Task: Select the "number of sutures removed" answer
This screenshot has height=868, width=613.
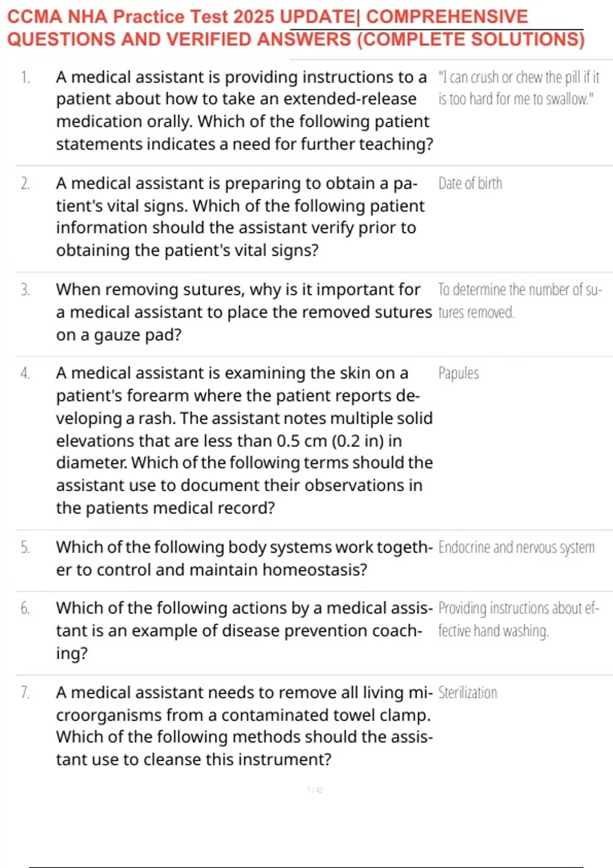Action: click(x=519, y=301)
